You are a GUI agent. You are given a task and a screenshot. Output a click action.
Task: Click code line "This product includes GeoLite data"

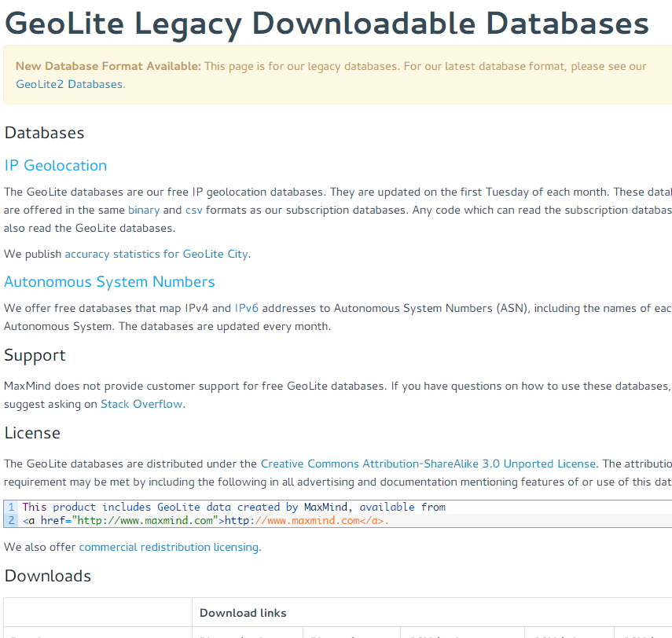click(x=234, y=508)
